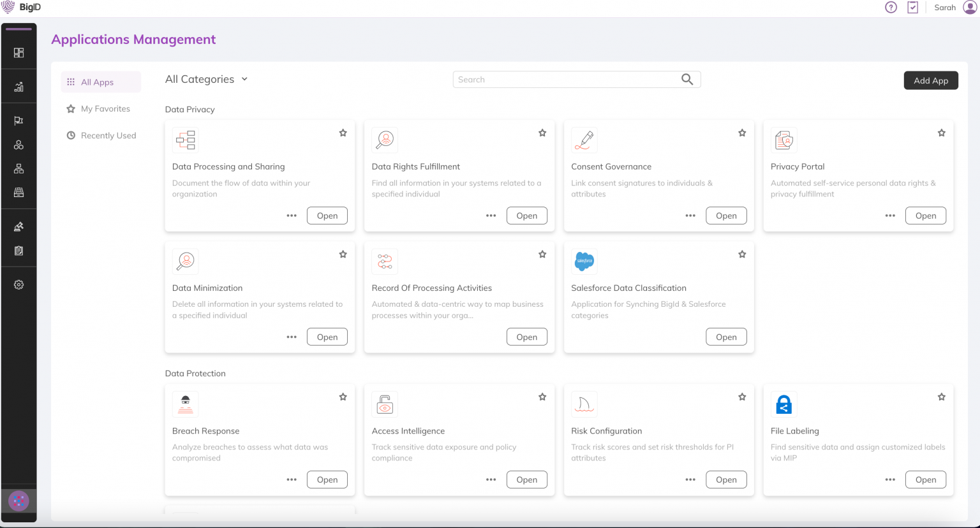
Task: Click the help question mark icon
Action: 890,8
